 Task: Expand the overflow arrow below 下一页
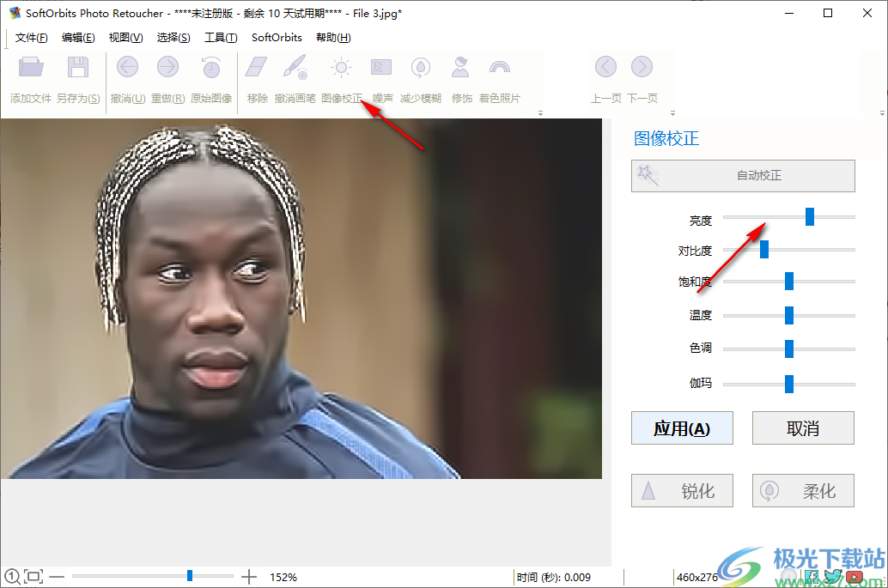[672, 112]
